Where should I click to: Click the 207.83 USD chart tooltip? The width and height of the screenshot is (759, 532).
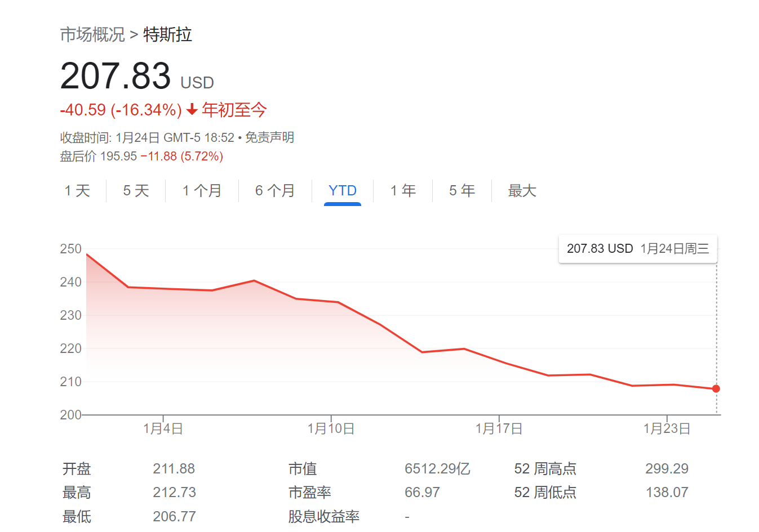click(638, 249)
